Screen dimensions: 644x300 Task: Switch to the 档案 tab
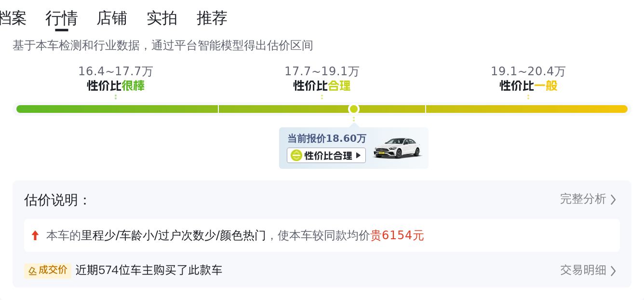click(13, 18)
